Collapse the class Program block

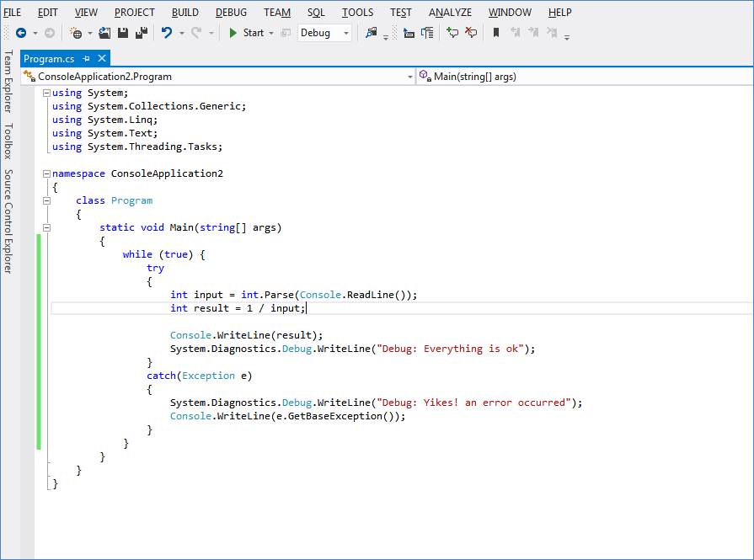[46, 201]
